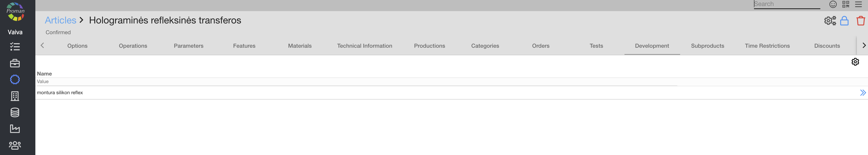Click the briefcase icon in sidebar

pyautogui.click(x=15, y=63)
